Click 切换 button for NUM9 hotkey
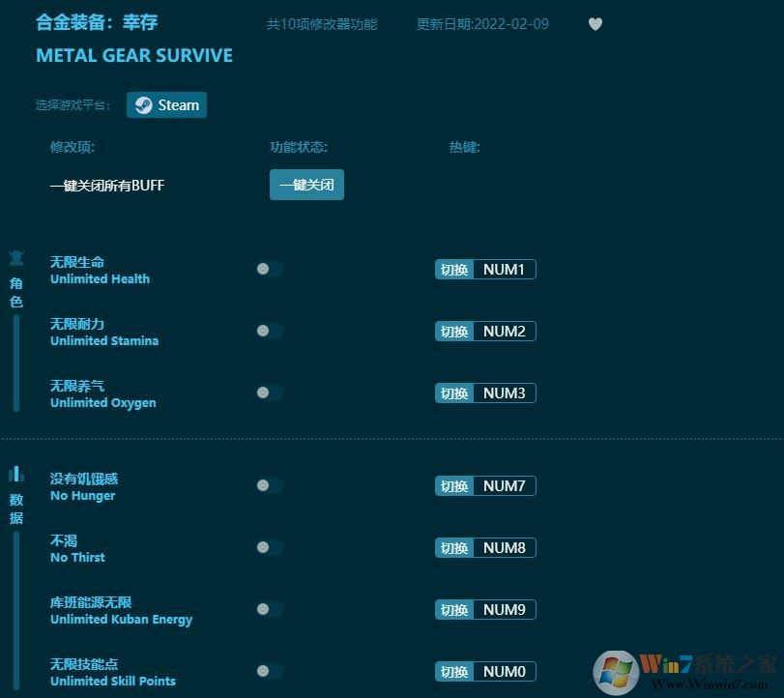The image size is (784, 698). (x=454, y=609)
